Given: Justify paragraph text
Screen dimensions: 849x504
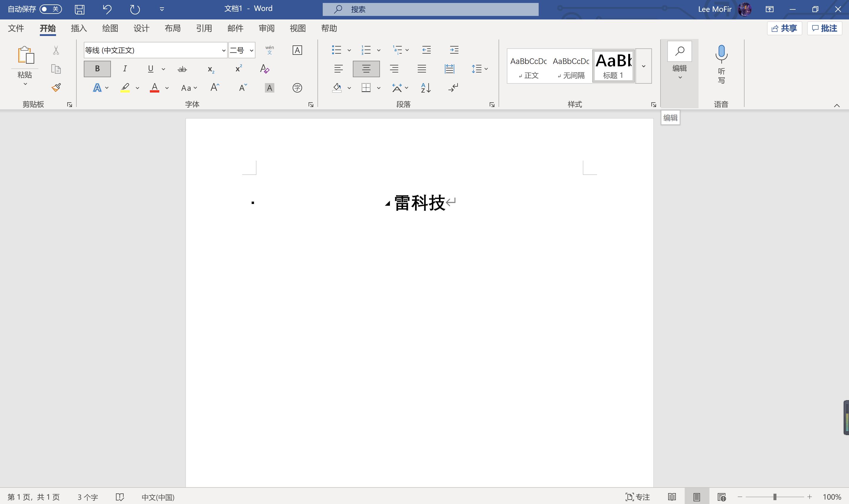Looking at the screenshot, I should click(422, 69).
